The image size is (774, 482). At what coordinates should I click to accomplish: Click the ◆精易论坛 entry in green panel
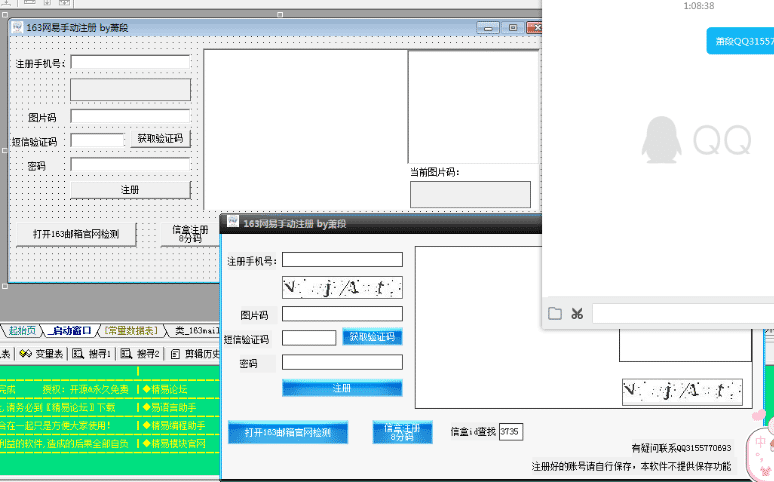click(165, 389)
